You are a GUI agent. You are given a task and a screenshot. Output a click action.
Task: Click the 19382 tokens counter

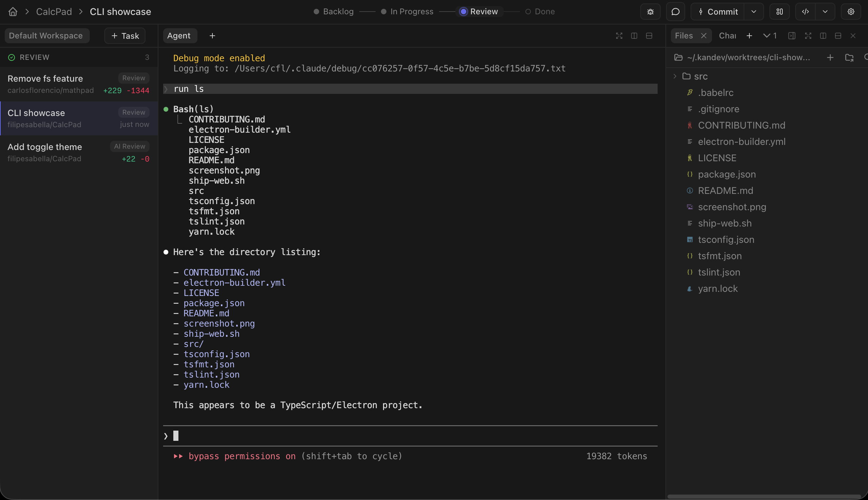(x=617, y=456)
